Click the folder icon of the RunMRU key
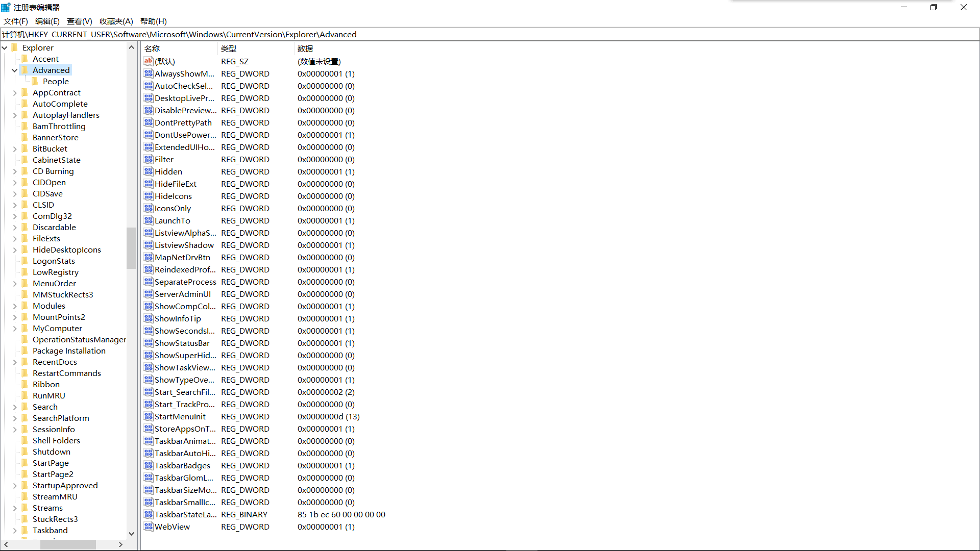The width and height of the screenshot is (980, 551). [24, 395]
